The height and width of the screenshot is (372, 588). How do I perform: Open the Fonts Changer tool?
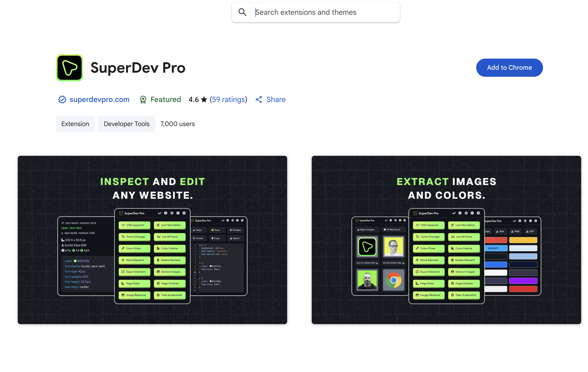pyautogui.click(x=134, y=237)
